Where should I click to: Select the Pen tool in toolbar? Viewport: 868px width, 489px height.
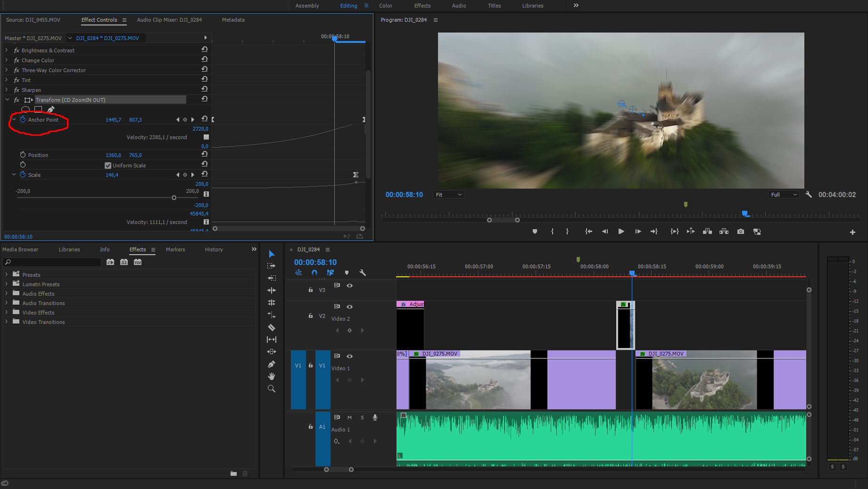(x=272, y=364)
